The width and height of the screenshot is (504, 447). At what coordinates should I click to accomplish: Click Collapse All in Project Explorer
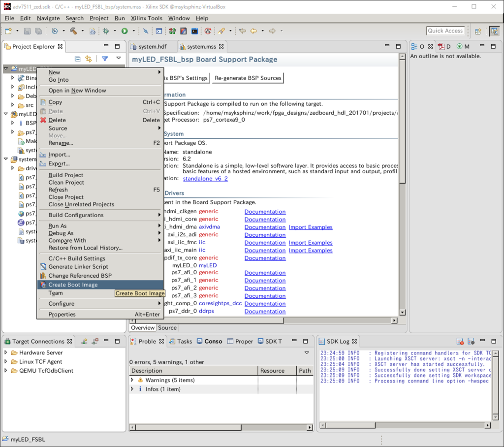click(x=77, y=59)
